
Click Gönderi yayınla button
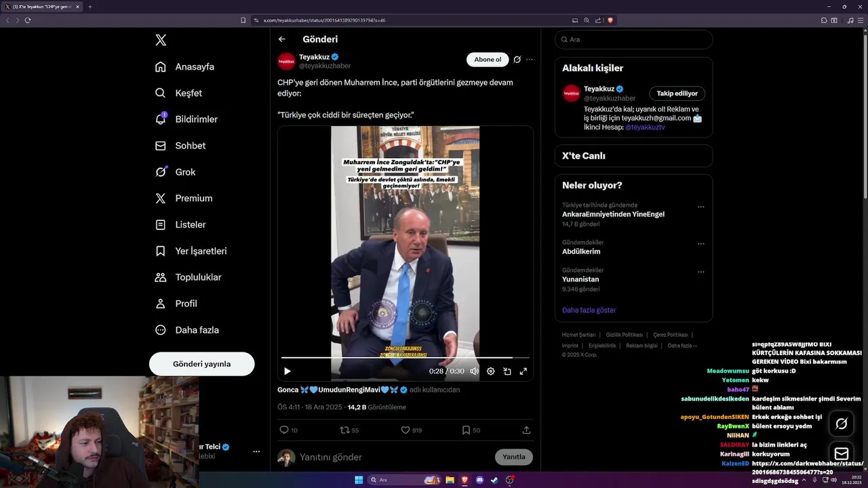(201, 364)
